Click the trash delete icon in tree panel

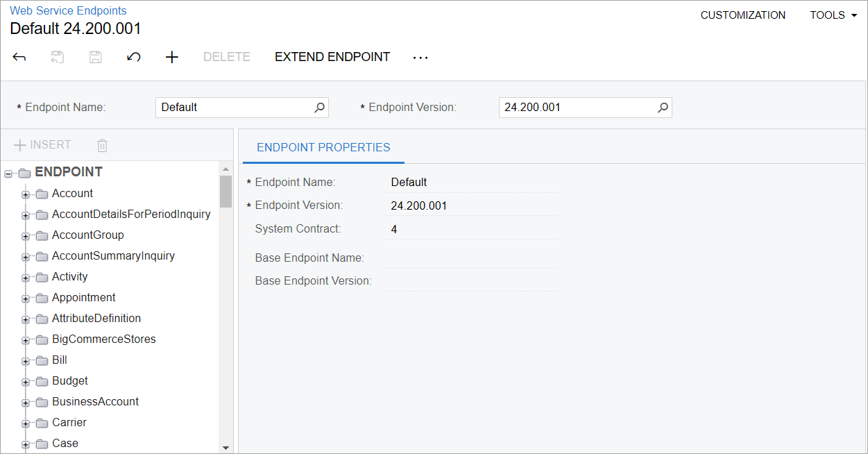point(103,145)
